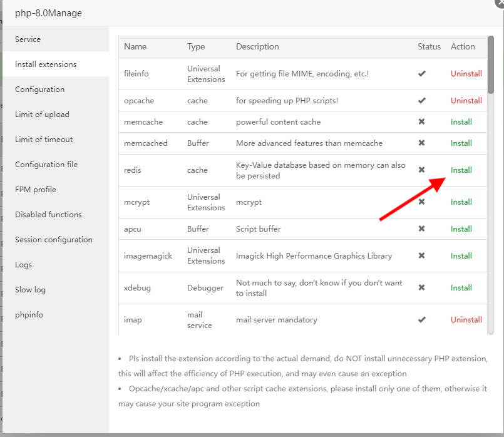
Task: Click the redis not-installed X icon
Action: click(x=422, y=170)
